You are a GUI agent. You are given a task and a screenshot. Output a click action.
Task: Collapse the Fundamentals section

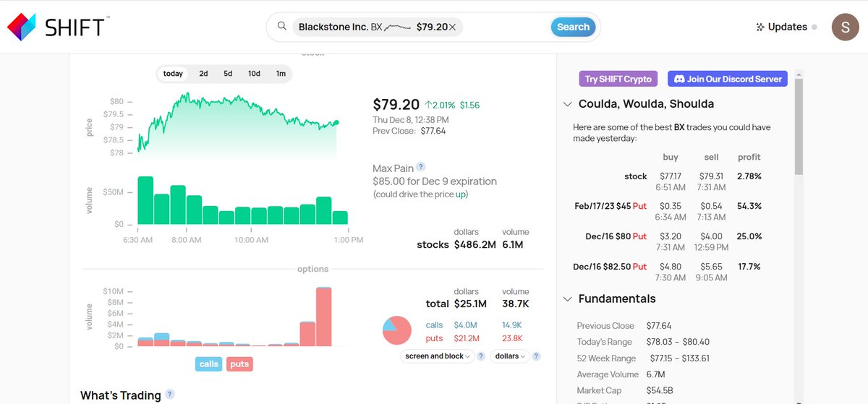click(x=568, y=299)
